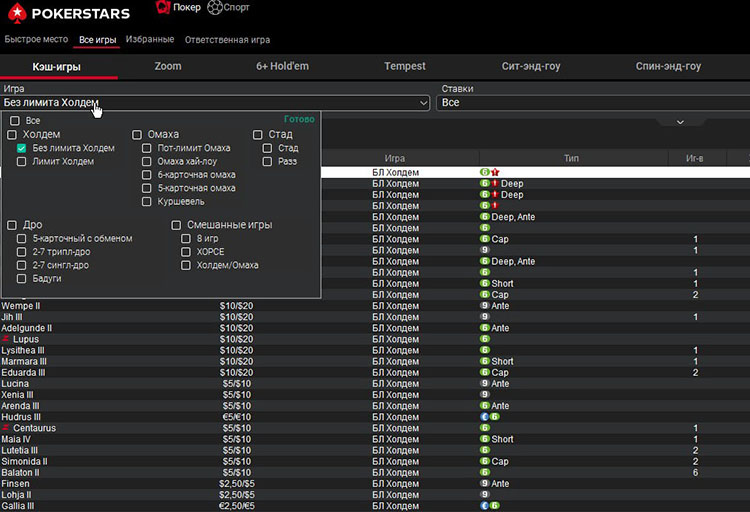
Task: Select the Wempe II table row
Action: [x=375, y=306]
